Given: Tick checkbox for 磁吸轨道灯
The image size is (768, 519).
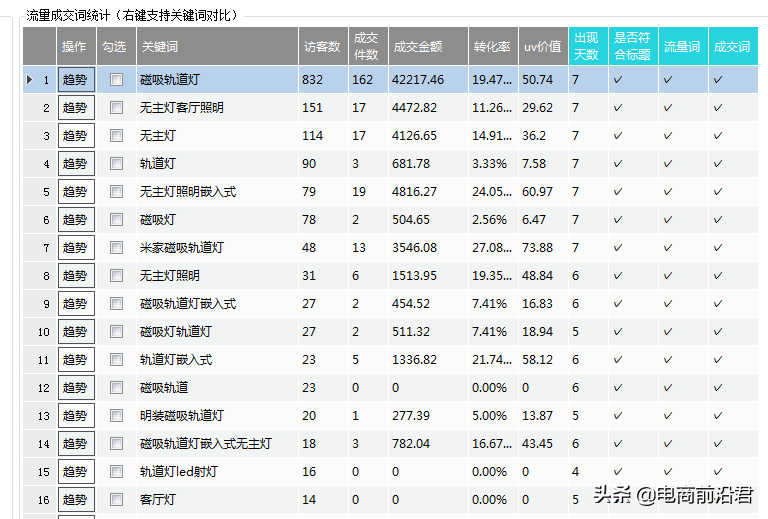Looking at the screenshot, I should click(117, 79).
